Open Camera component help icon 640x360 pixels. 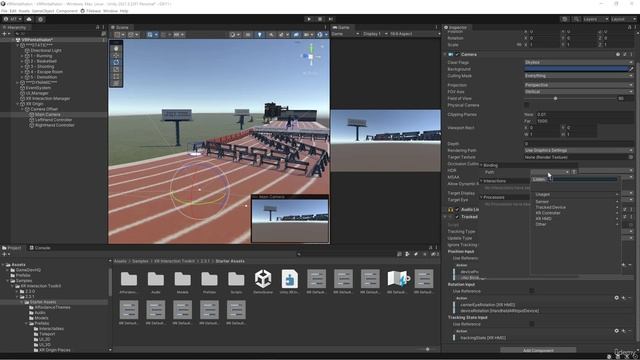click(x=618, y=54)
